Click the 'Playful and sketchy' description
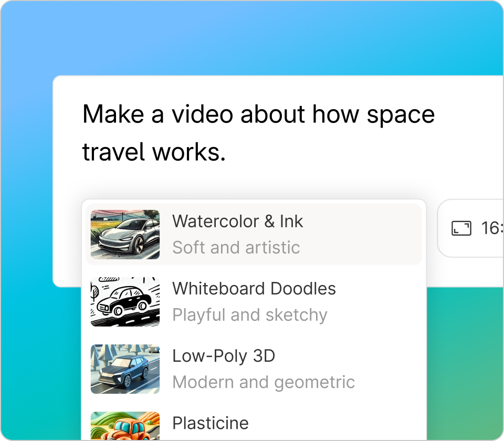Image resolution: width=504 pixels, height=441 pixels. (249, 314)
